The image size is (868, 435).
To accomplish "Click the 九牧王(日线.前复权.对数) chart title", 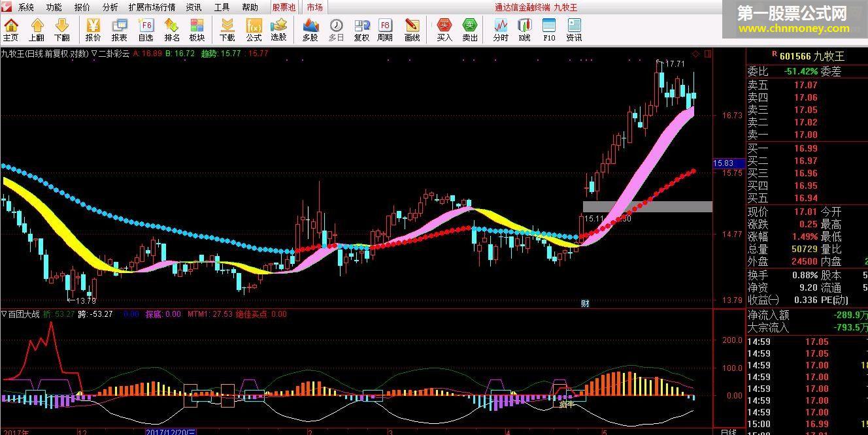I will point(45,54).
